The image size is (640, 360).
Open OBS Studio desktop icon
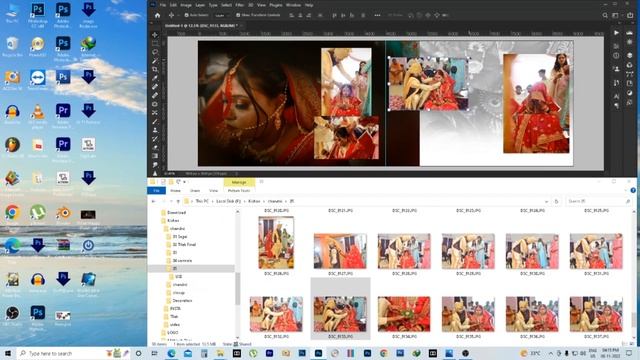(x=12, y=316)
